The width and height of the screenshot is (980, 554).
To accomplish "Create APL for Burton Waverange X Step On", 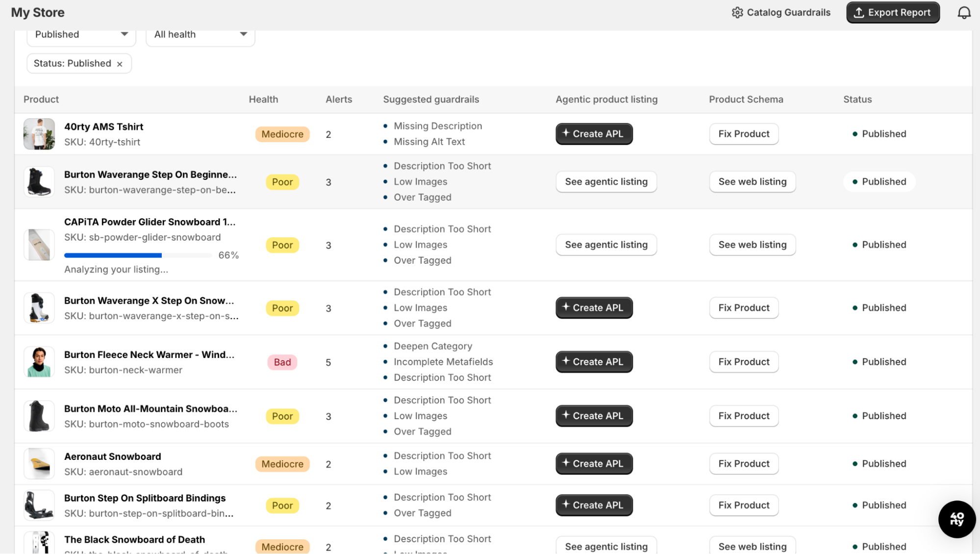I will [594, 308].
